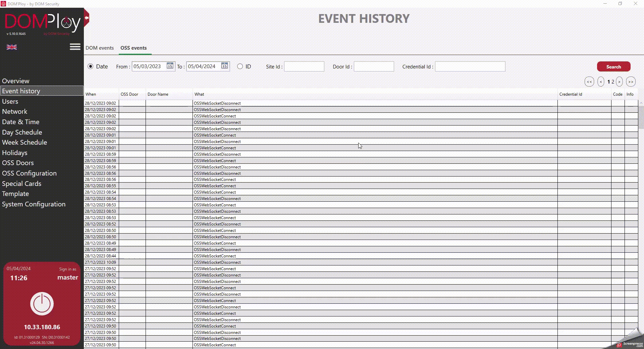Screen dimensions: 644x349
Task: Open Overview in the sidebar
Action: coord(16,81)
